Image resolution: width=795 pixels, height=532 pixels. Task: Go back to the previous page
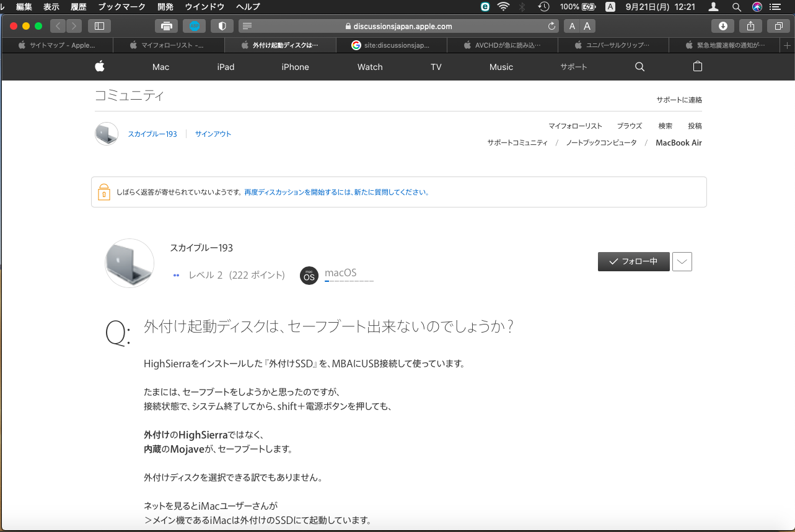(x=58, y=26)
